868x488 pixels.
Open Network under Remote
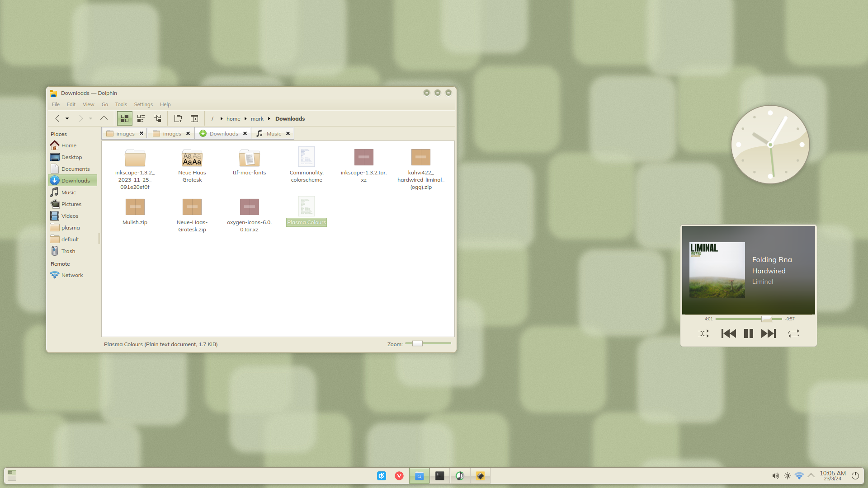click(x=73, y=275)
